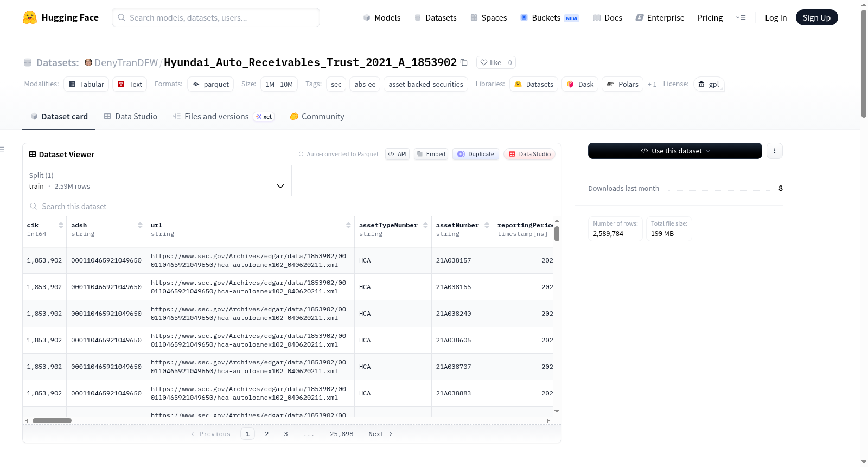Open the more navigation menu icon
The width and height of the screenshot is (868, 467).
(741, 17)
